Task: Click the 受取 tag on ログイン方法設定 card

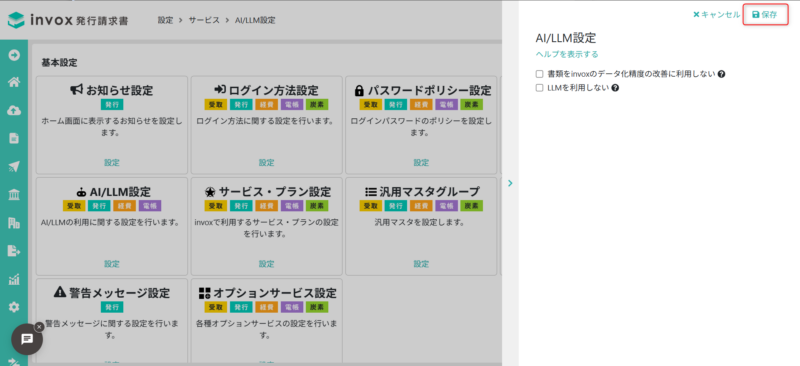Action: 215,105
